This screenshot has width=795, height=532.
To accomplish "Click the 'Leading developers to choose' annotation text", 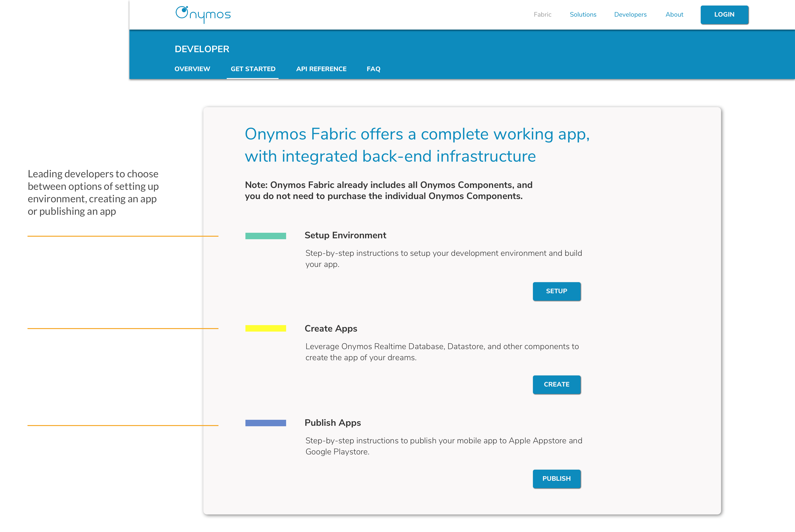I will click(x=93, y=192).
